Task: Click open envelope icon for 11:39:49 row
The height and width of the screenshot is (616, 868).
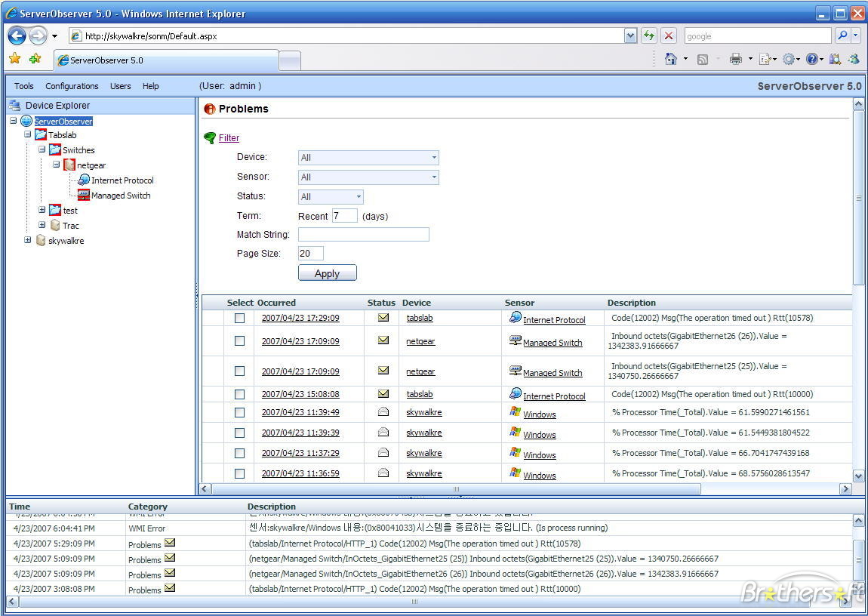Action: 383,411
